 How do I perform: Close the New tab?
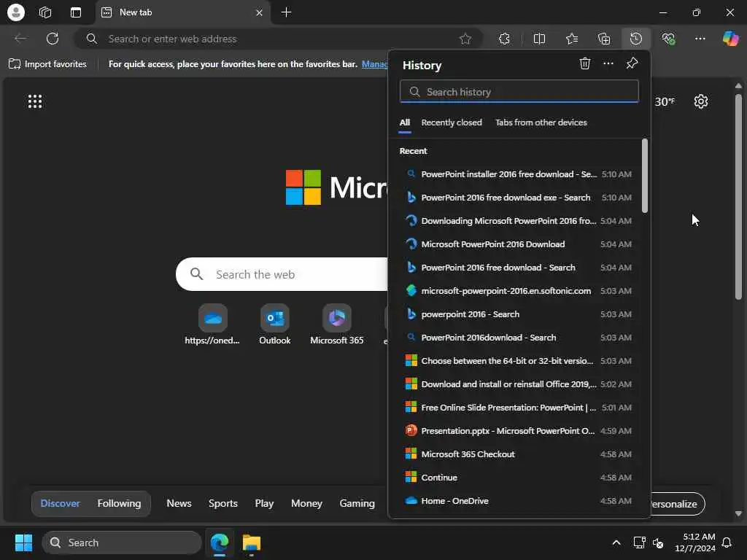[259, 13]
